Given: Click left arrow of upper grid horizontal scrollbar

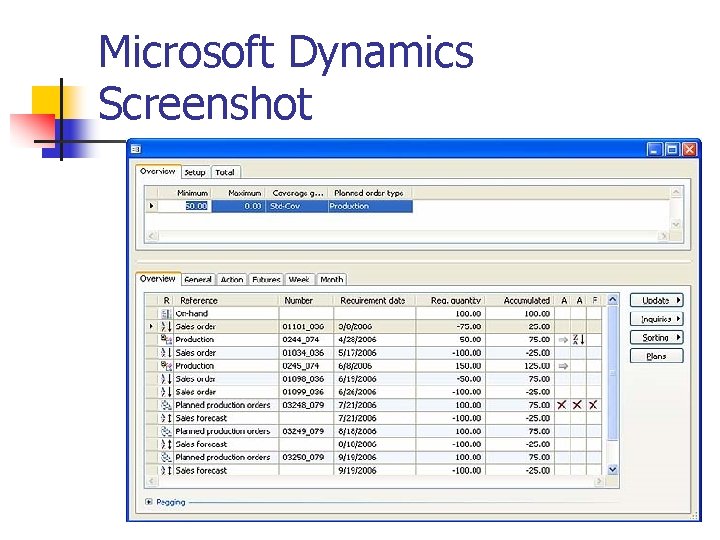Looking at the screenshot, I should tap(152, 236).
